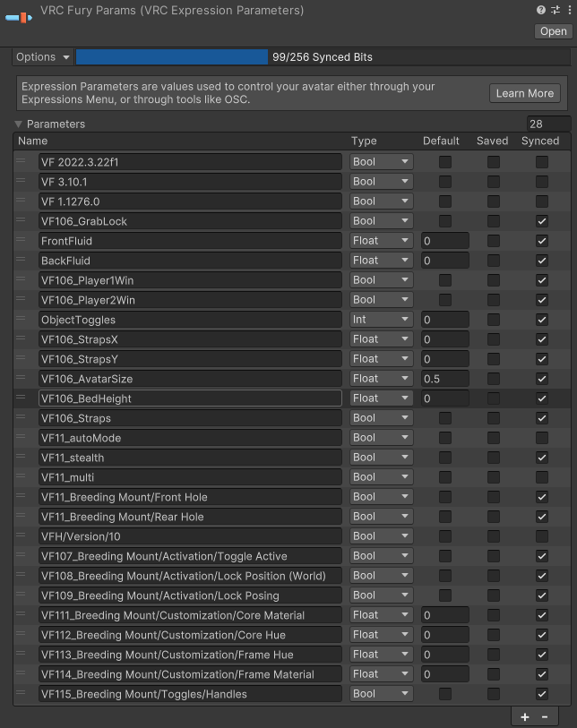Open Type dropdown for VF106_AvatarSize
This screenshot has width=577, height=728.
tap(381, 379)
